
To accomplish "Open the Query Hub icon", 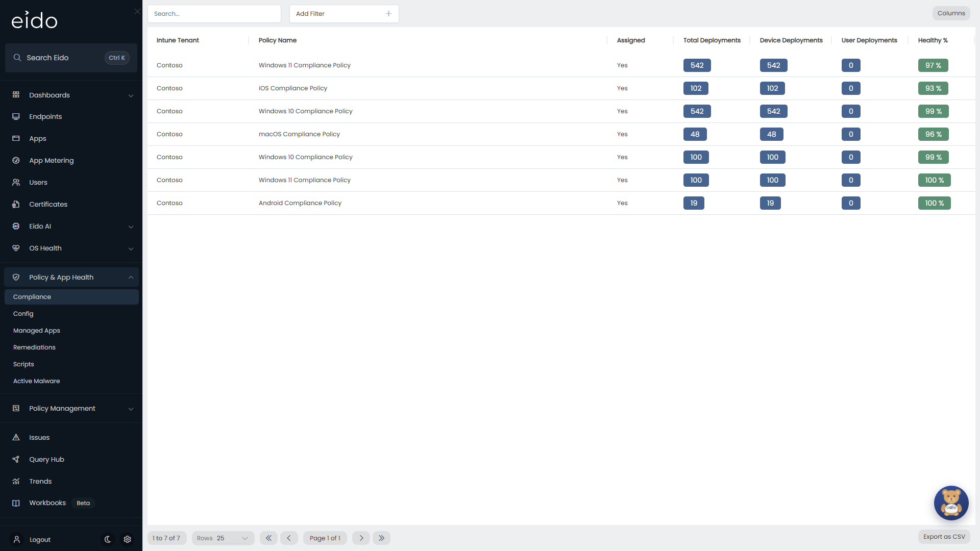I will point(16,460).
